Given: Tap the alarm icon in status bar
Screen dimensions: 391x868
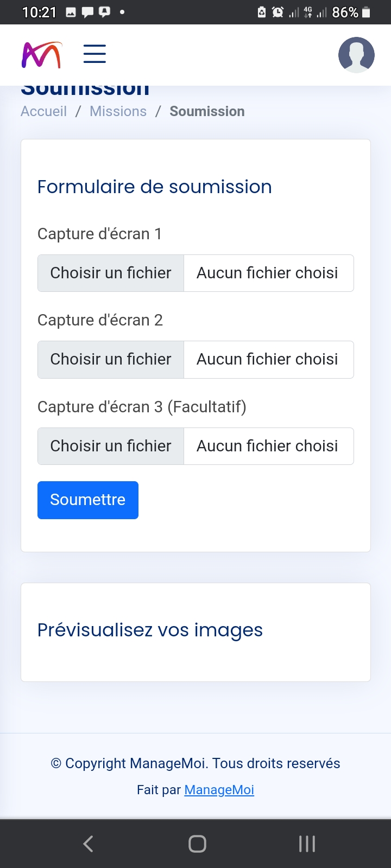Looking at the screenshot, I should [x=278, y=12].
